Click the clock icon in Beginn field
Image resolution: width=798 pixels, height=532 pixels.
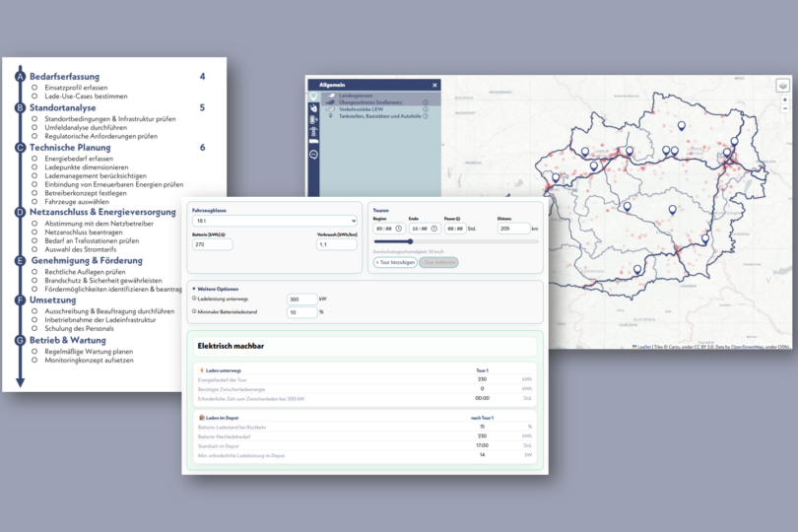coord(399,229)
